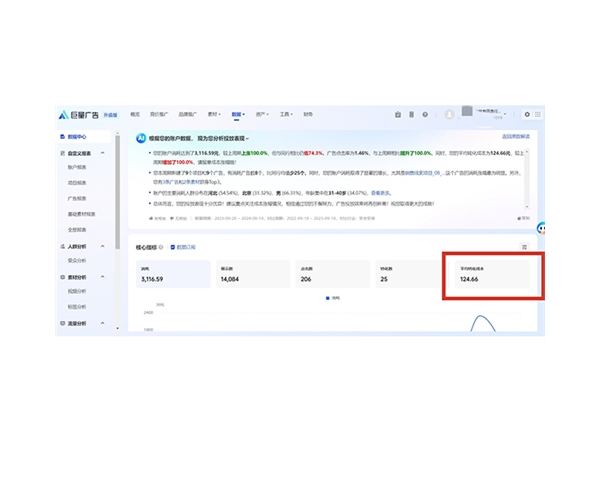Collapse the 素材分析 sidebar group
This screenshot has height=488, width=600.
tap(103, 277)
